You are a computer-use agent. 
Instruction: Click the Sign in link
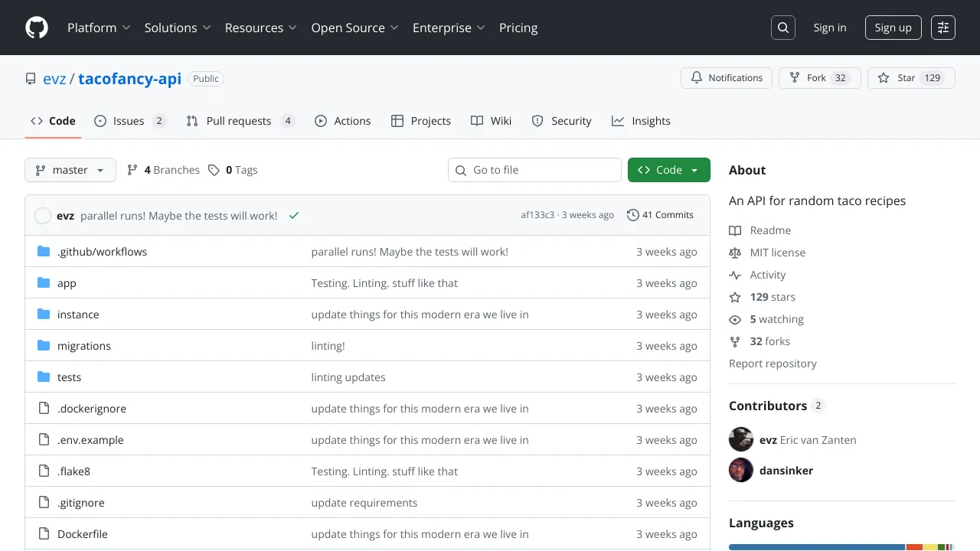830,28
